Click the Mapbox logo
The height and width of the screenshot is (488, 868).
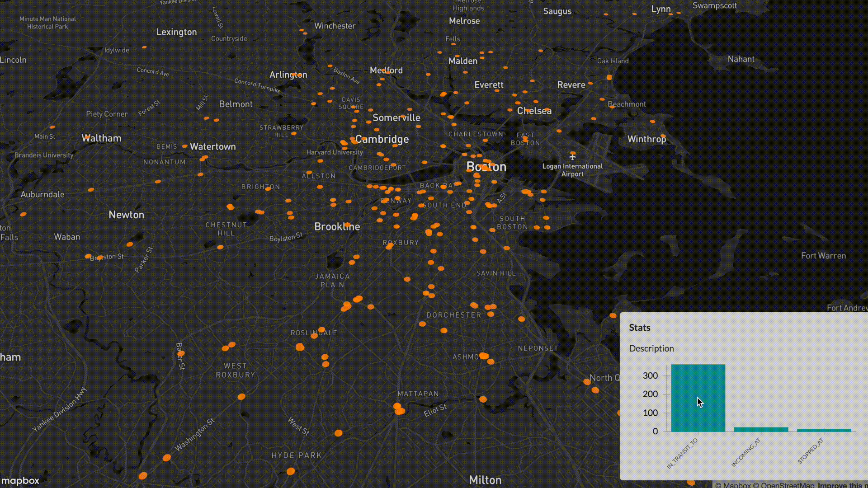pos(21,481)
